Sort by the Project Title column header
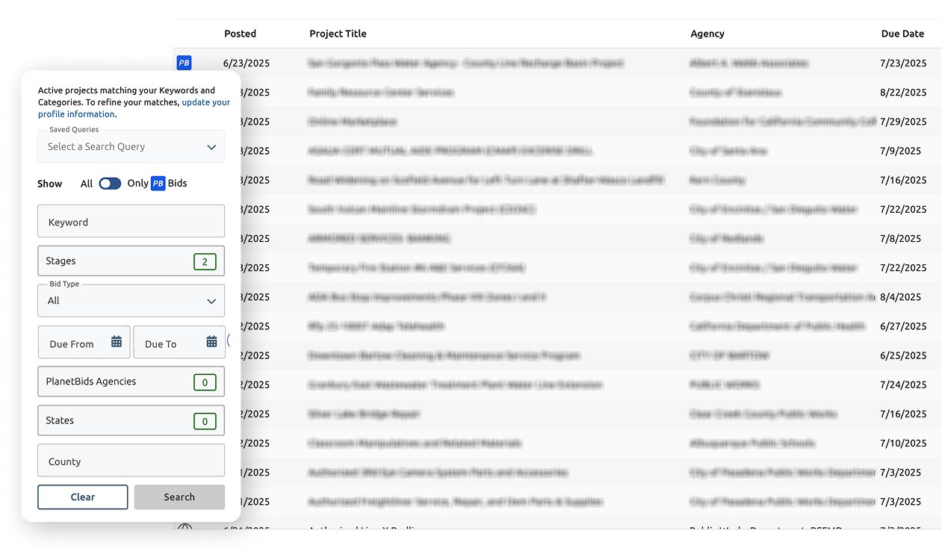 pyautogui.click(x=338, y=34)
